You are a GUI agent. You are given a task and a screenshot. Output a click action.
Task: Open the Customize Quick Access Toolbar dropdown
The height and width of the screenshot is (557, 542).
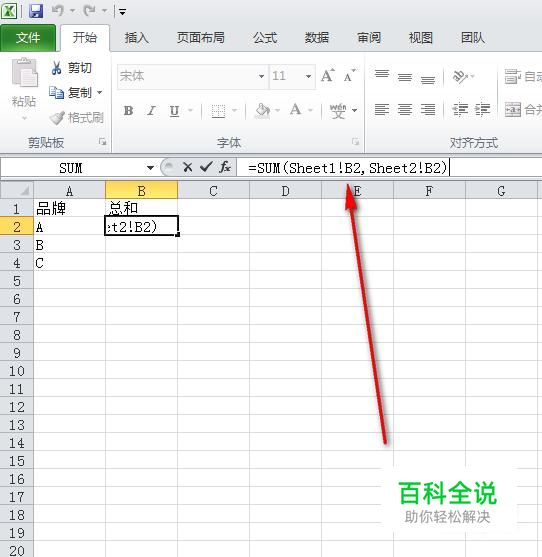point(123,12)
